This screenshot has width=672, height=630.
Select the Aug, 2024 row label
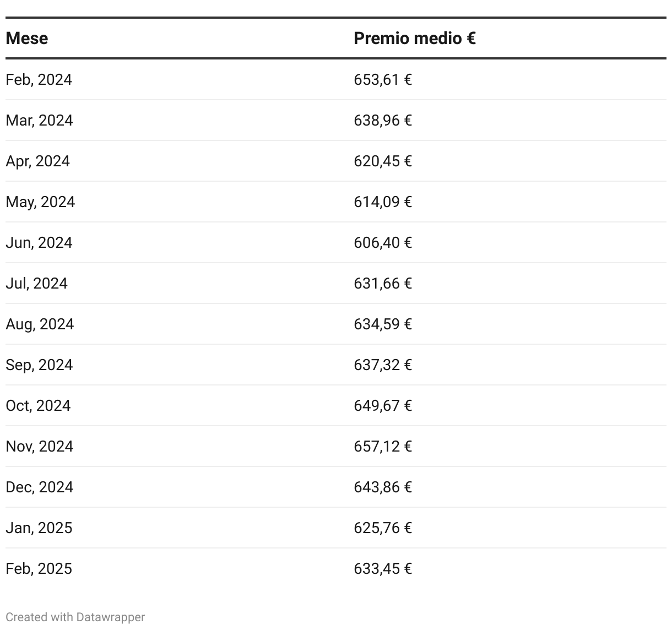click(x=40, y=324)
